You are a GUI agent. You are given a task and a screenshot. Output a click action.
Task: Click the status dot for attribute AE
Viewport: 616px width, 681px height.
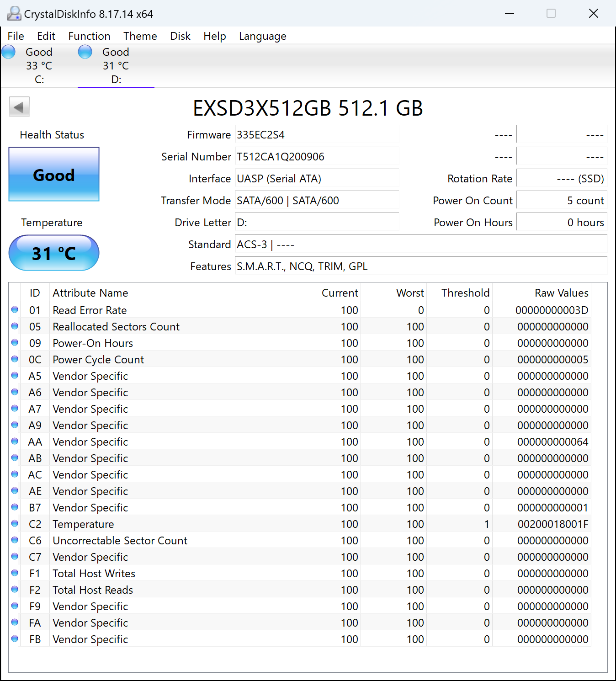point(15,491)
